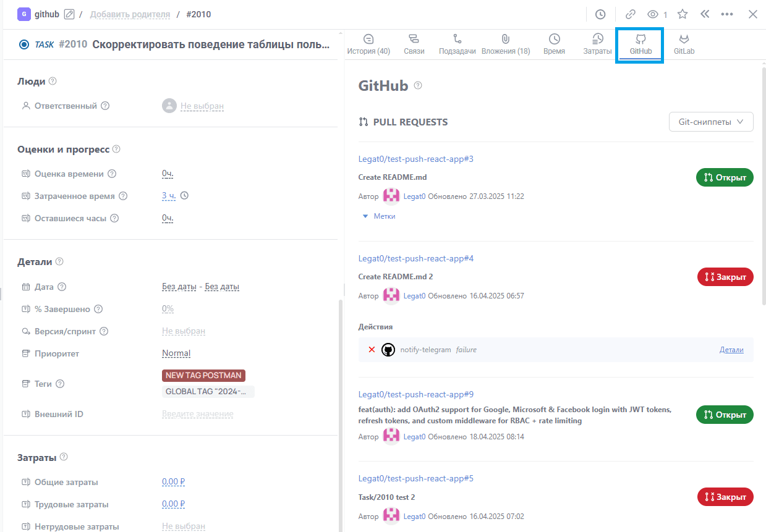This screenshot has width=766, height=532.
Task: Click Открыт badge for Create README.md
Action: 725,177
